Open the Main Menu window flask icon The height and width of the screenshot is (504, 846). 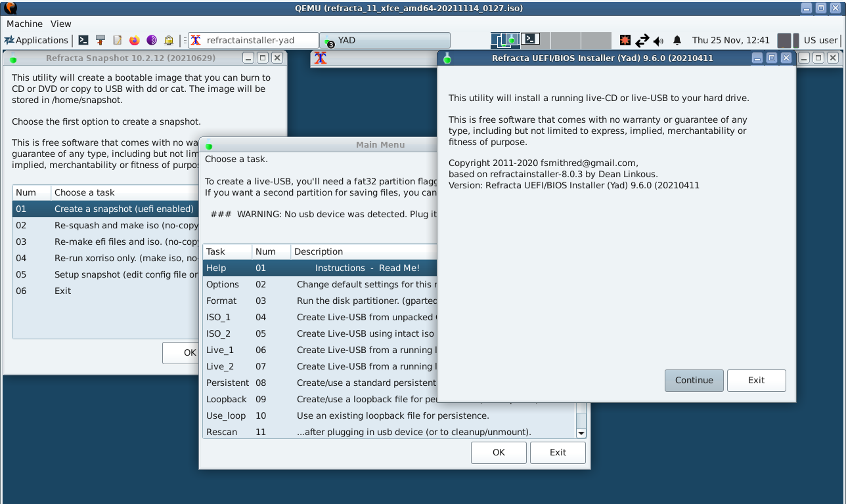click(208, 144)
